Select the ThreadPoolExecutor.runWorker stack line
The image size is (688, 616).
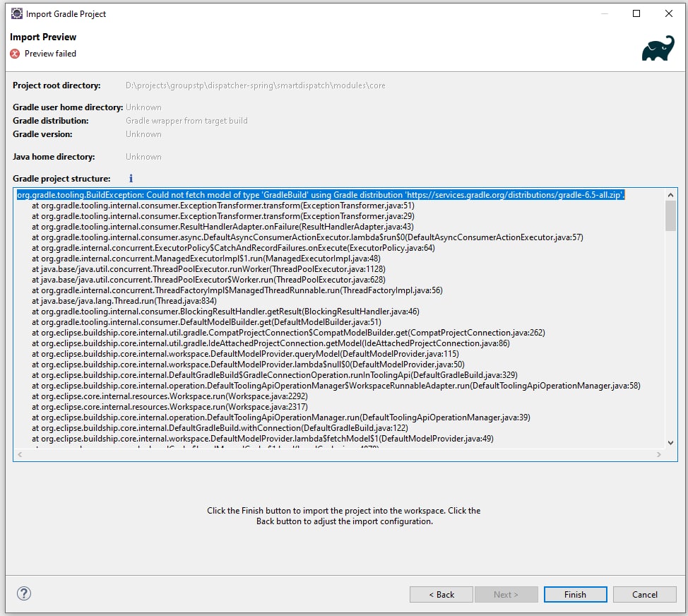pos(208,269)
